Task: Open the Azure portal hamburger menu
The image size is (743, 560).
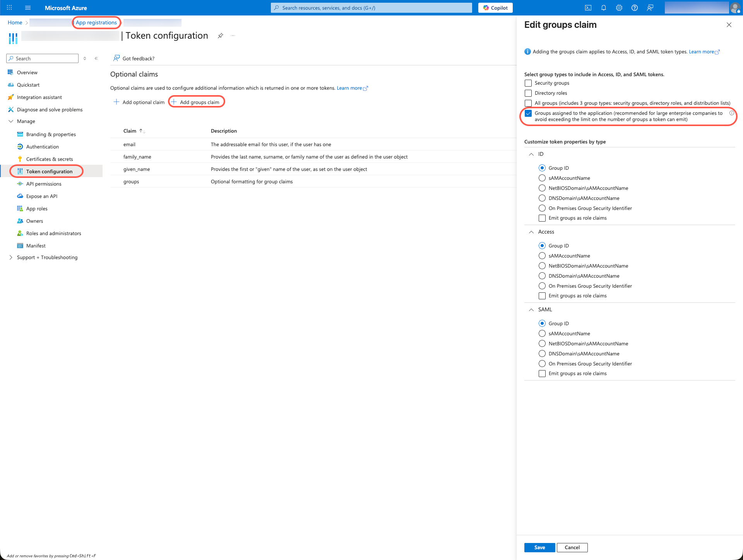Action: [x=28, y=8]
